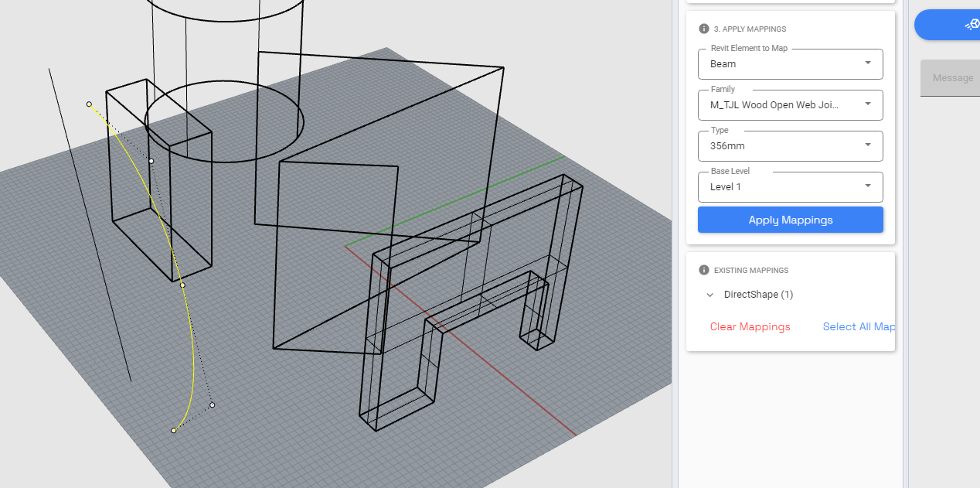Image resolution: width=980 pixels, height=488 pixels.
Task: Click the Clear Mappings link
Action: tap(750, 326)
